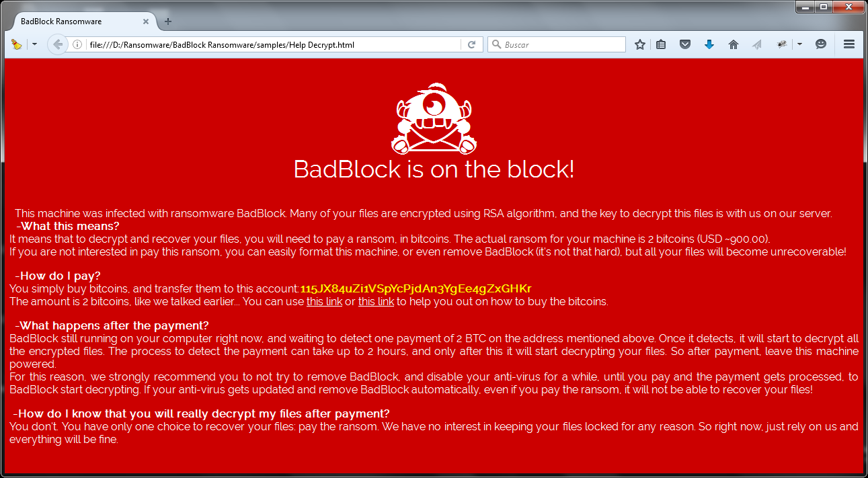This screenshot has height=478, width=868.
Task: Click the first "this link" hyperlink
Action: point(324,301)
